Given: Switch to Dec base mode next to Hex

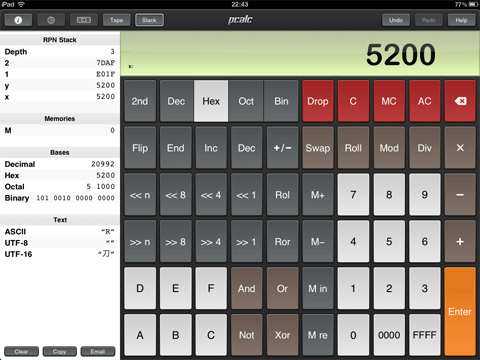Looking at the screenshot, I should click(x=176, y=101).
